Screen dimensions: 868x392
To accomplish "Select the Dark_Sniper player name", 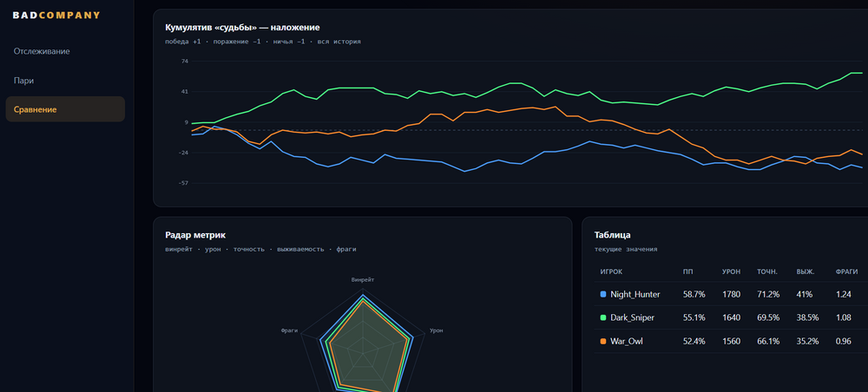I will [632, 318].
